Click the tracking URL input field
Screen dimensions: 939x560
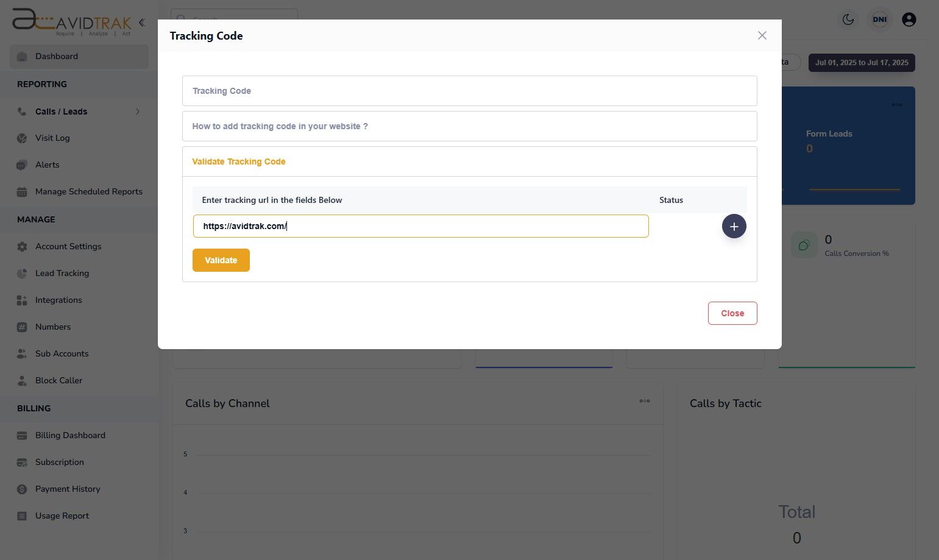tap(420, 225)
